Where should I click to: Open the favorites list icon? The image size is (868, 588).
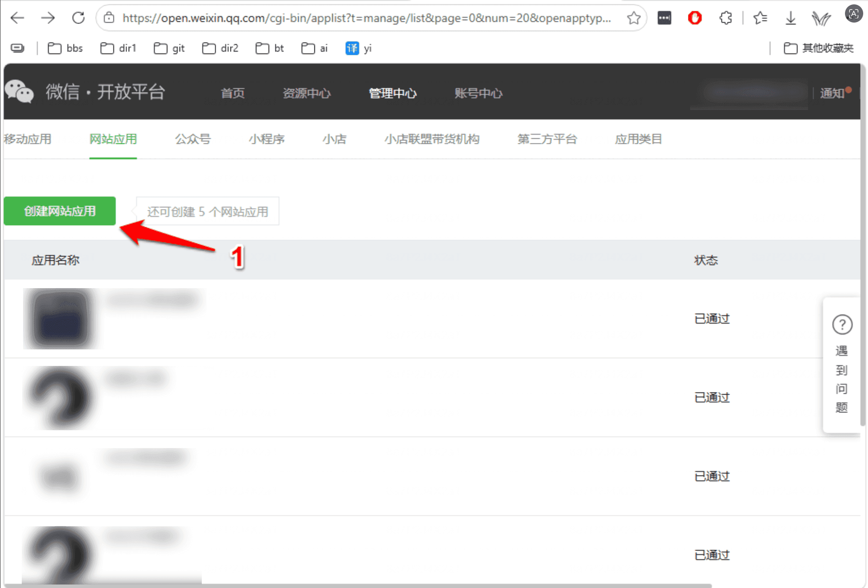(x=760, y=18)
